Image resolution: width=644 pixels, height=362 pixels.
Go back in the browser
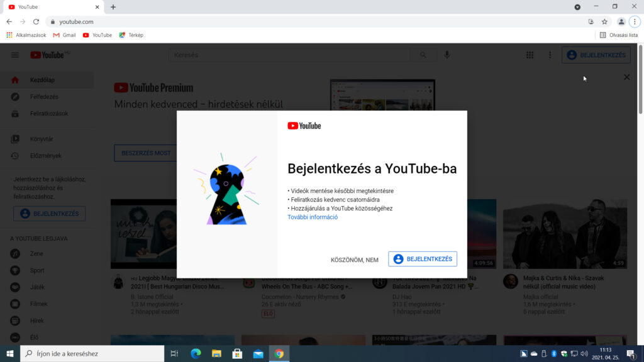coord(9,22)
